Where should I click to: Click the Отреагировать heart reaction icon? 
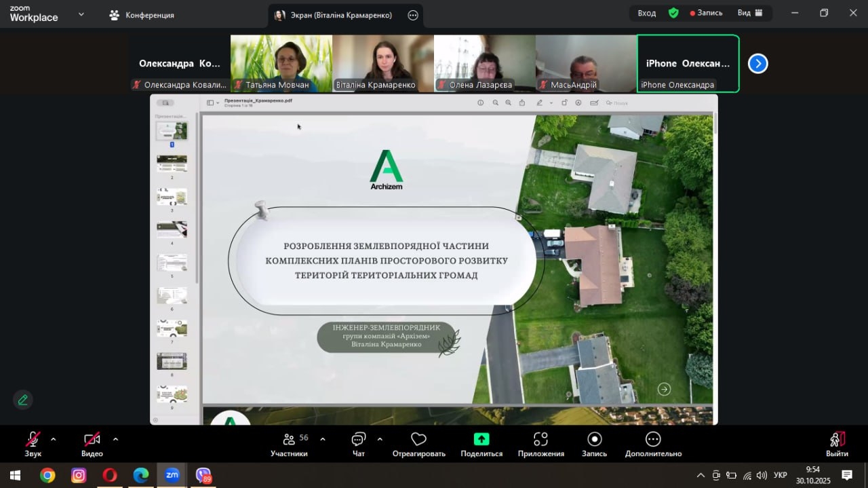(x=418, y=440)
